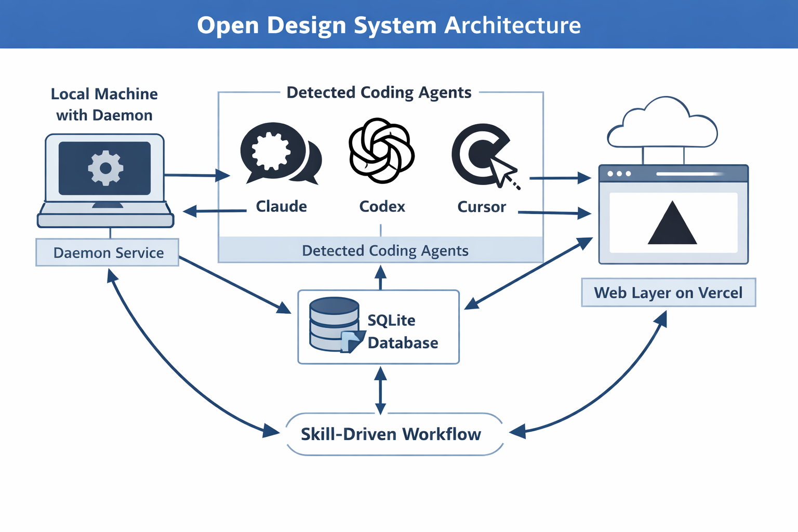The height and width of the screenshot is (532, 798).
Task: Click the Detected Coding Agents footer bar
Action: point(381,250)
